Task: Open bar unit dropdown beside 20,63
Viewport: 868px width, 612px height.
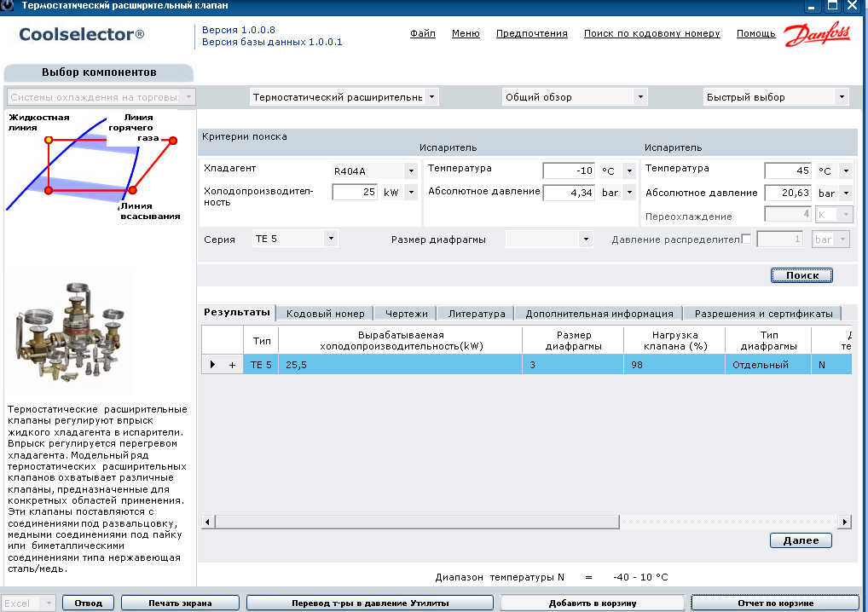Action: coord(846,193)
